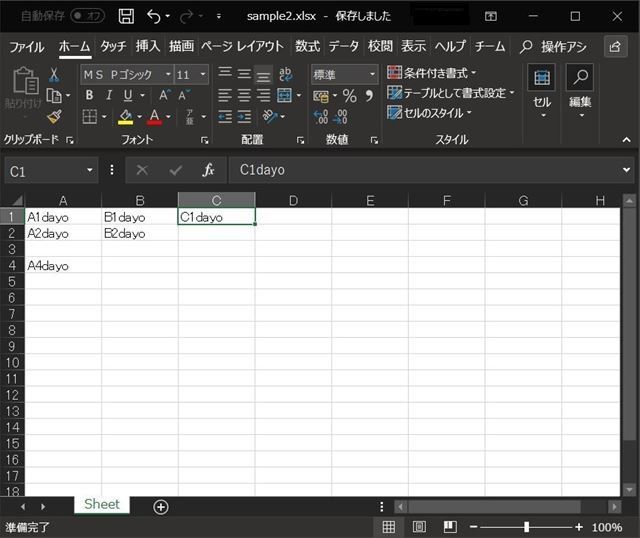Viewport: 640px width, 538px height.
Task: Click zoom in plus button
Action: (x=579, y=527)
